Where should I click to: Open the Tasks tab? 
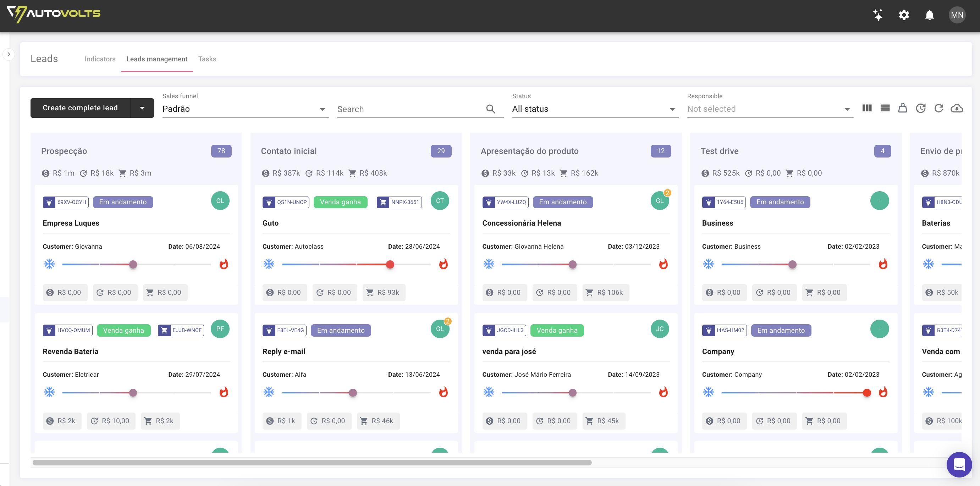(x=207, y=59)
